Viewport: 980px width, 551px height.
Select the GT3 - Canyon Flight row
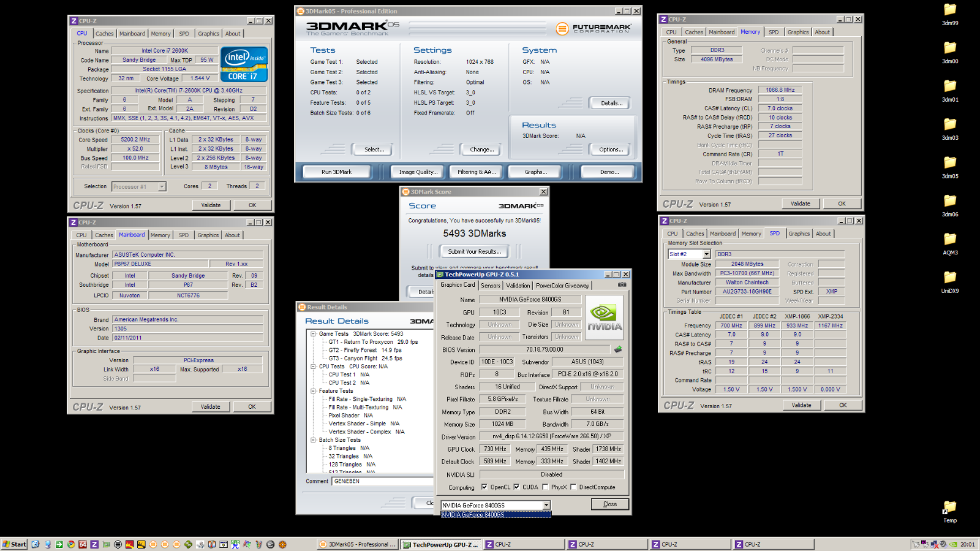coord(365,359)
